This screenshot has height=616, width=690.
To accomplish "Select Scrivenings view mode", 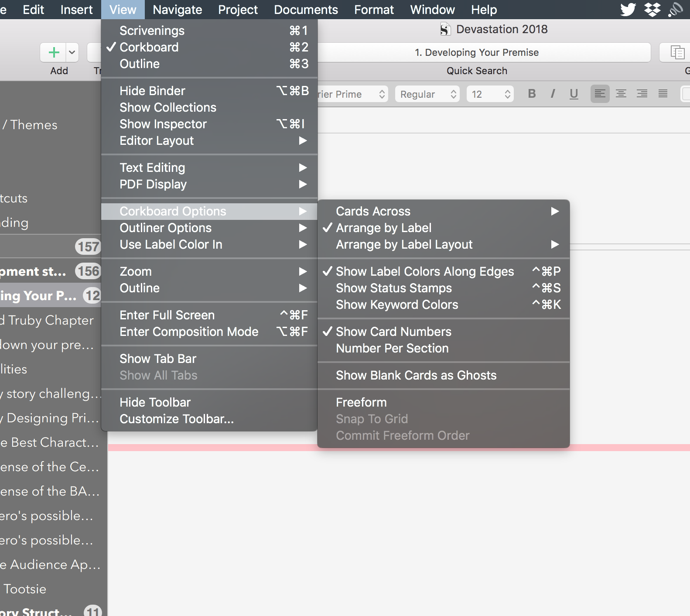I will click(209, 31).
